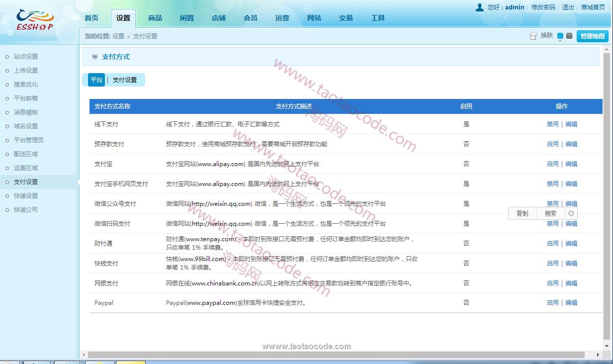This screenshot has width=613, height=364.
Task: Switch to the 支付设置 sub-tab
Action: coord(124,80)
